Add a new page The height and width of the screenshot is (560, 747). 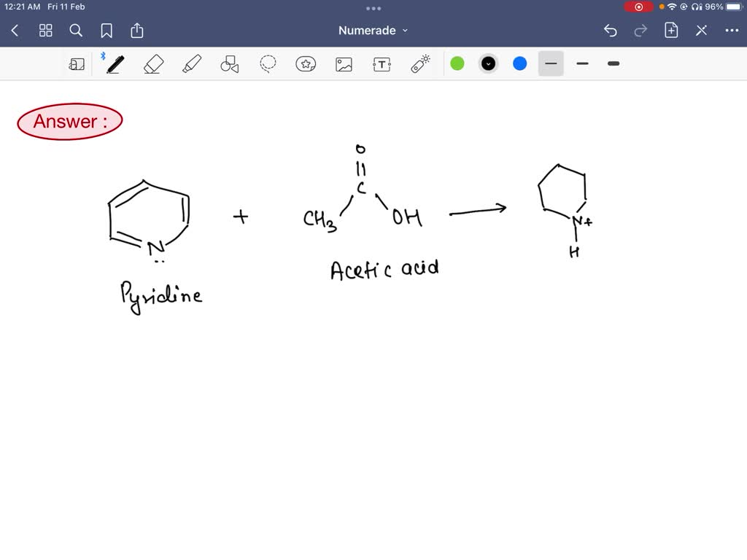click(672, 31)
